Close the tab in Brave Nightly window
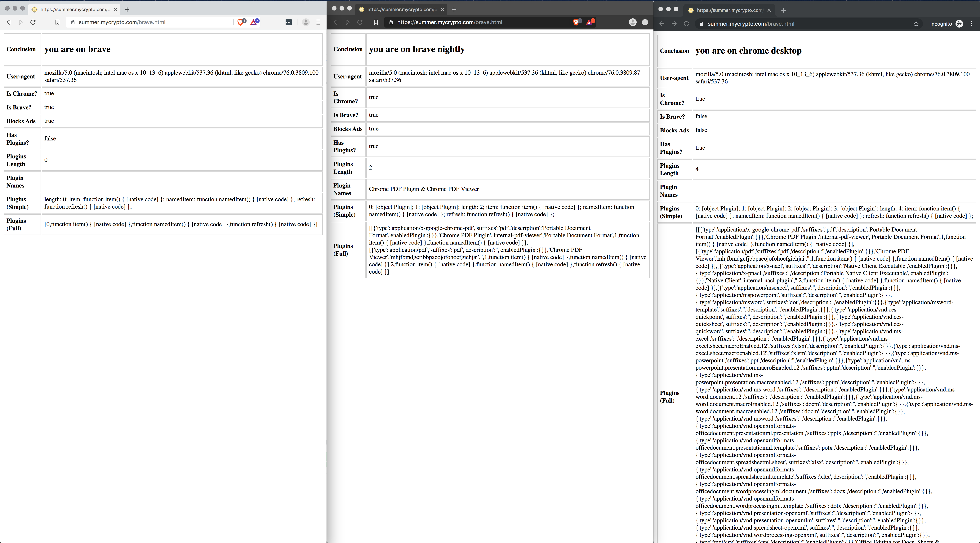 (x=442, y=10)
